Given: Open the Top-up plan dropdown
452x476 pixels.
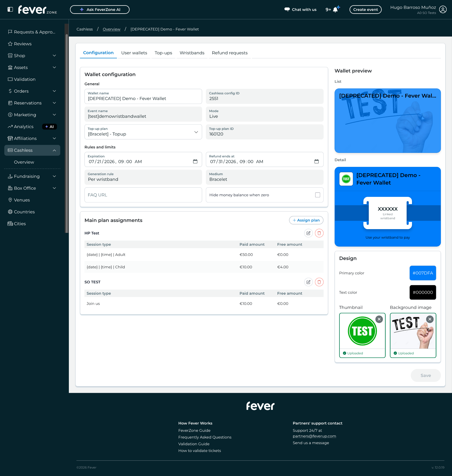Looking at the screenshot, I should click(x=143, y=132).
